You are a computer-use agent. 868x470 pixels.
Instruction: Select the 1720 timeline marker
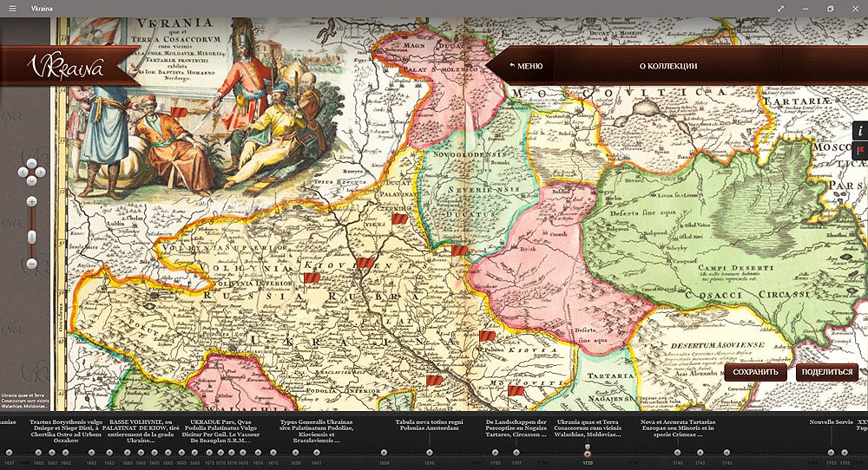(588, 454)
